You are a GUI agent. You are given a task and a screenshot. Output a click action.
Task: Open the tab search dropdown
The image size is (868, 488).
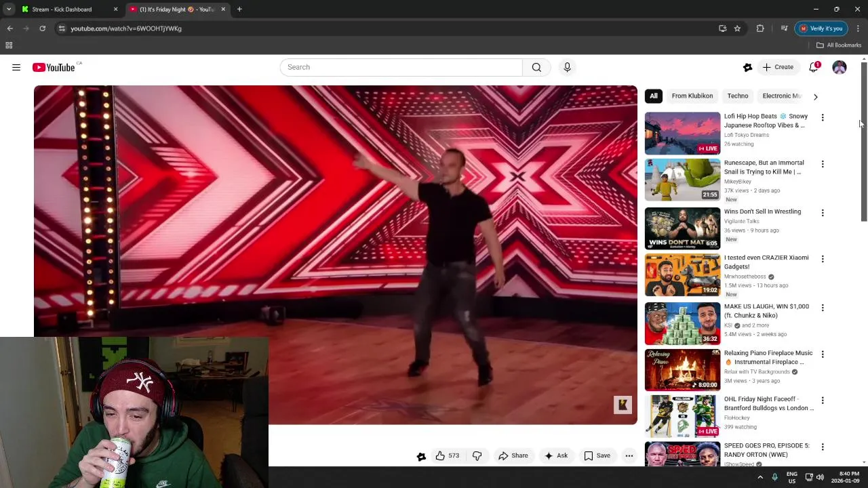9,9
